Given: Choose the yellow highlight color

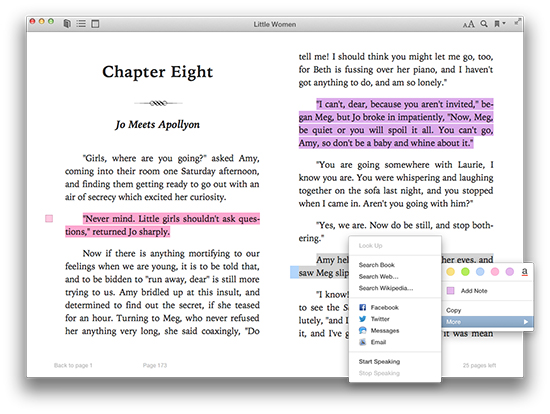Looking at the screenshot, I should tap(450, 272).
